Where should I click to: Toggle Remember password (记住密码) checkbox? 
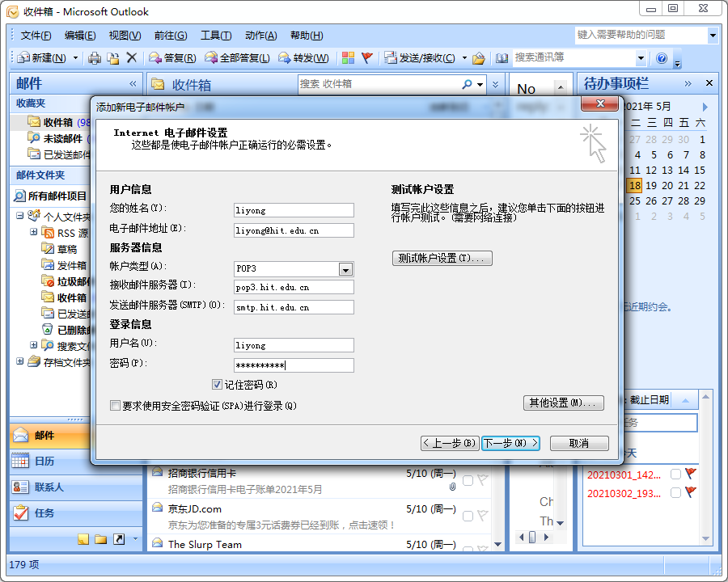pos(217,384)
